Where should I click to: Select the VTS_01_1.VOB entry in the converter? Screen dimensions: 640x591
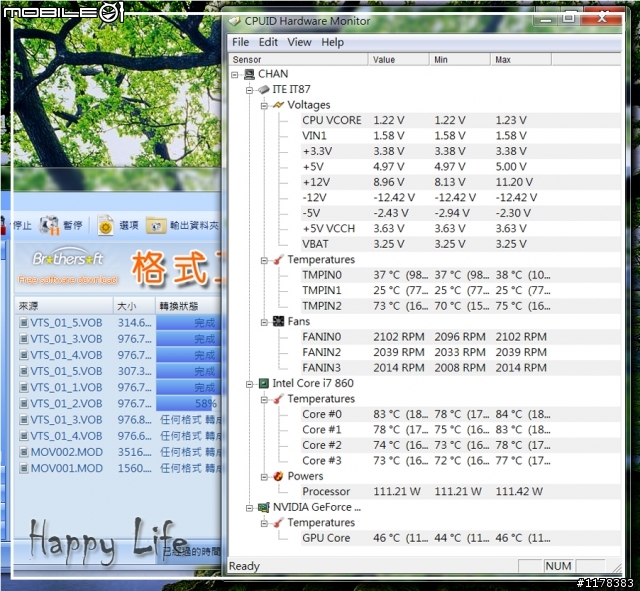click(x=118, y=387)
